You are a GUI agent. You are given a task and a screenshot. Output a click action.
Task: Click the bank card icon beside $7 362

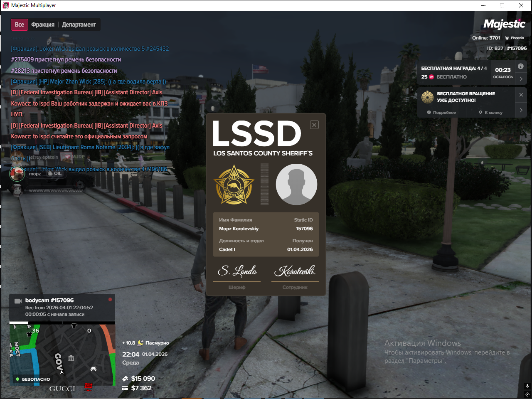pyautogui.click(x=125, y=388)
